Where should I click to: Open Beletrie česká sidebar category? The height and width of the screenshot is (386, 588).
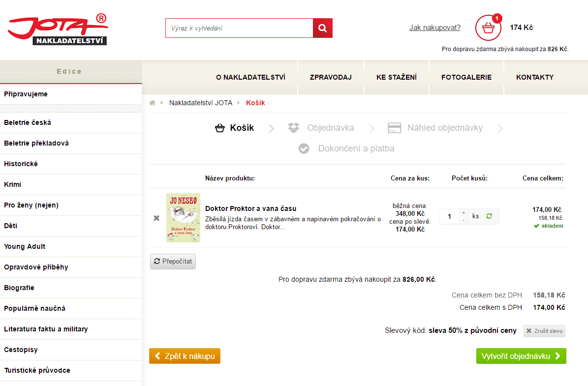71,122
